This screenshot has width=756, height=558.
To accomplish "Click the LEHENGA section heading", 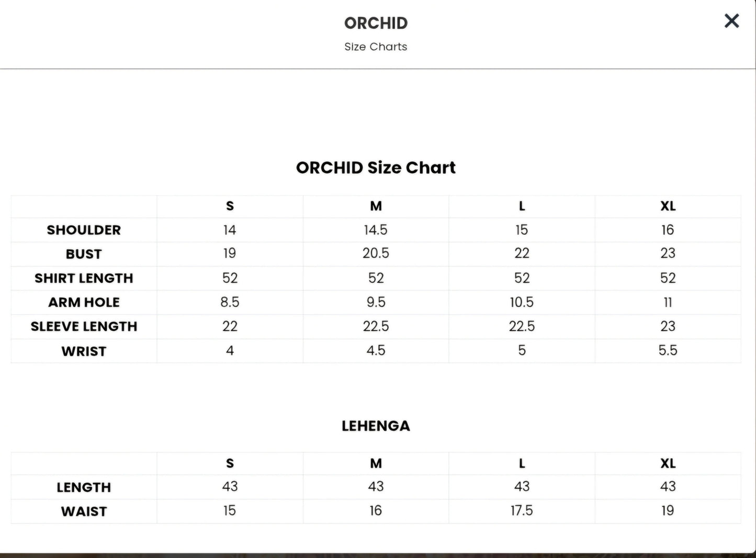I will point(376,426).
